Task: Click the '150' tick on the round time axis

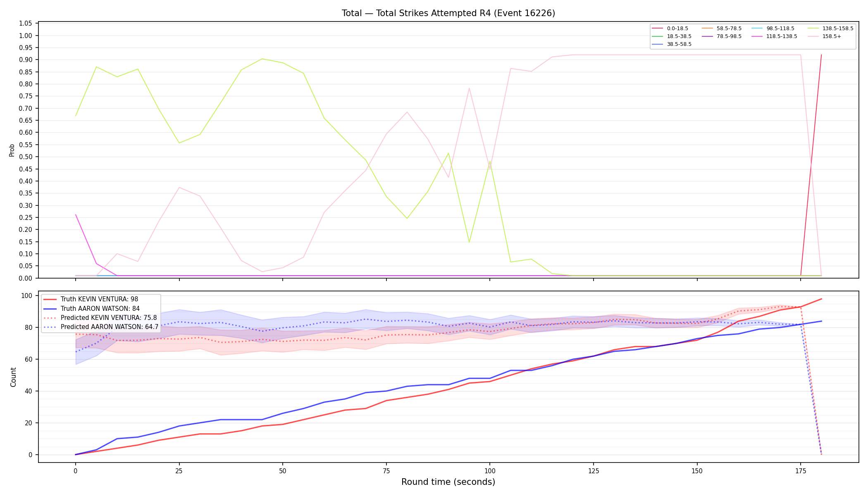Action: (x=697, y=471)
